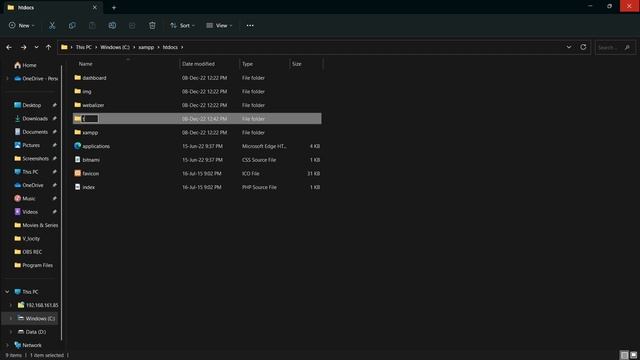Click in the Search box
Image resolution: width=640 pixels, height=360 pixels.
(x=615, y=47)
